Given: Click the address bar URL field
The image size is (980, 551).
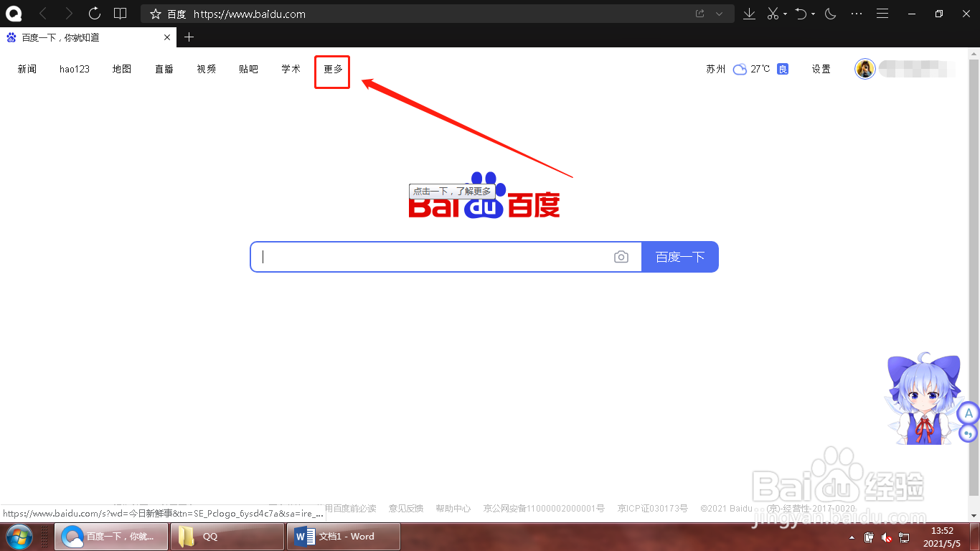Looking at the screenshot, I should click(x=438, y=14).
